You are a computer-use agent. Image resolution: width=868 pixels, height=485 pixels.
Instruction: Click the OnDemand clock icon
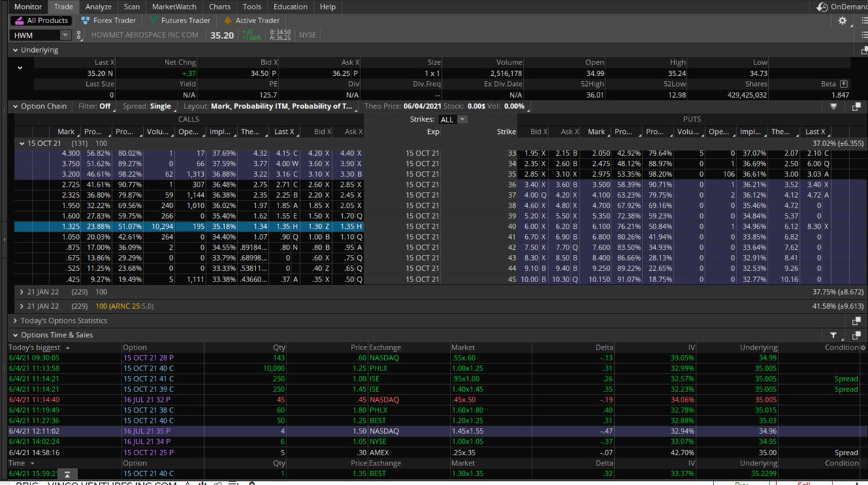click(x=822, y=7)
